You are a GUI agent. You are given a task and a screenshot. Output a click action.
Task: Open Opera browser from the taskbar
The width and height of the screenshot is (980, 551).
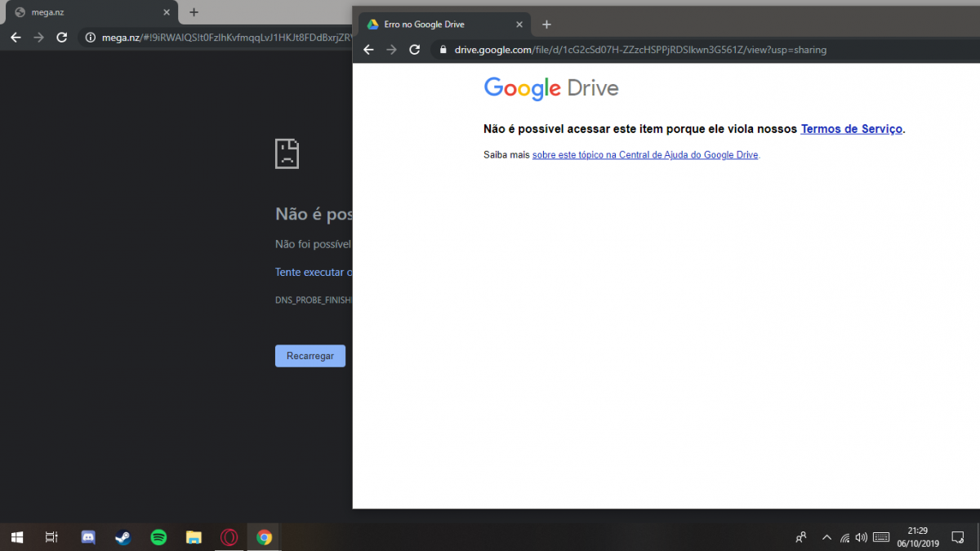tap(229, 537)
